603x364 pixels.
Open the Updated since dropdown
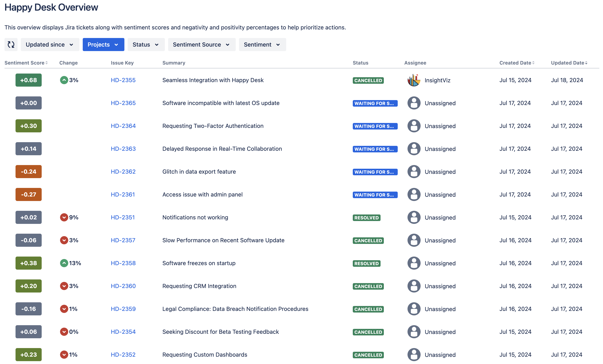tap(50, 45)
